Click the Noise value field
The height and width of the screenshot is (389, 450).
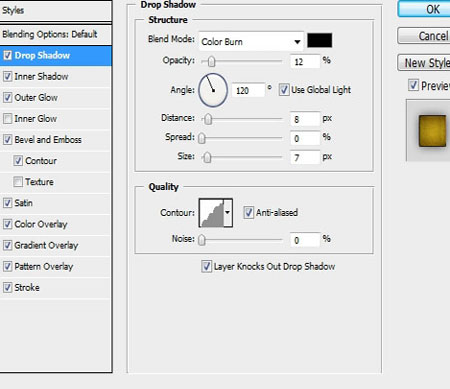pos(305,240)
